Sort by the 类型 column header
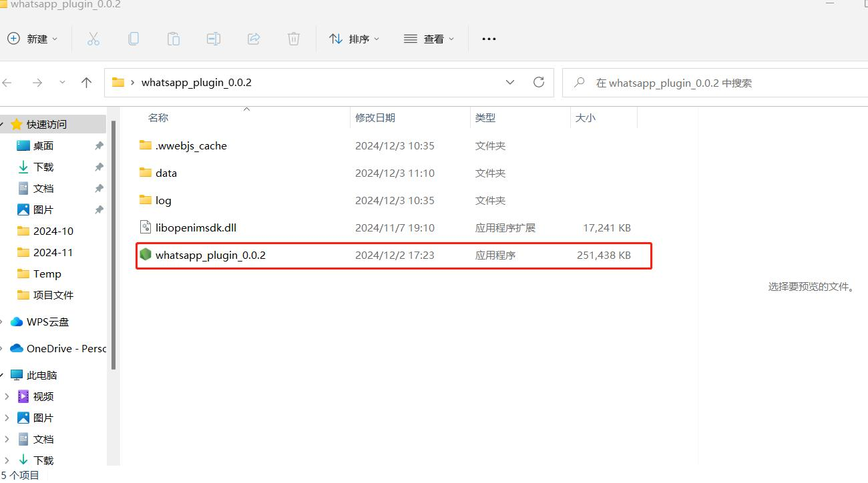 (x=485, y=117)
